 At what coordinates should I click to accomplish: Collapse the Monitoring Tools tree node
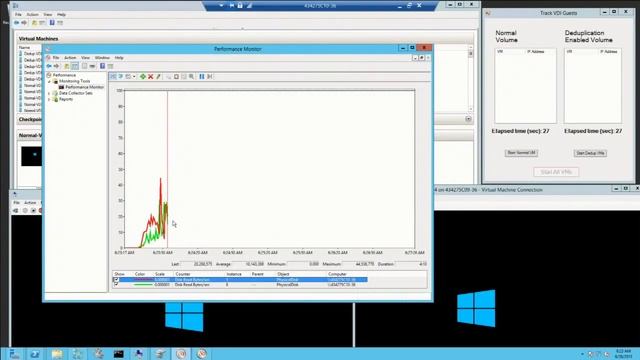(50, 81)
